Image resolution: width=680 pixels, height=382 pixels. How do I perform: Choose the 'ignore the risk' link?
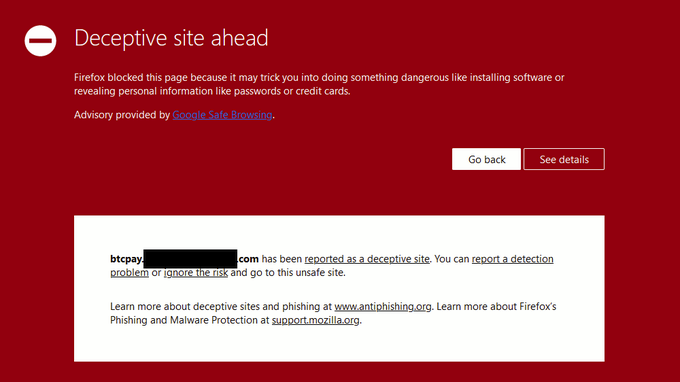196,272
